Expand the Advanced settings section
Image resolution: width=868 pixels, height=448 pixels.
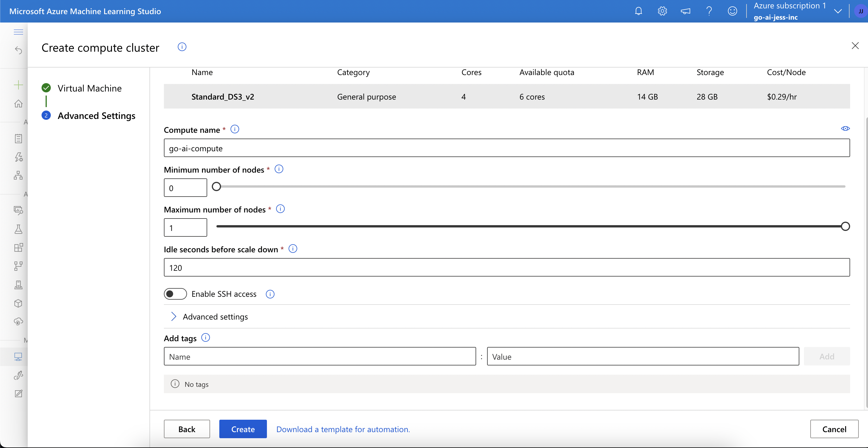click(x=215, y=317)
